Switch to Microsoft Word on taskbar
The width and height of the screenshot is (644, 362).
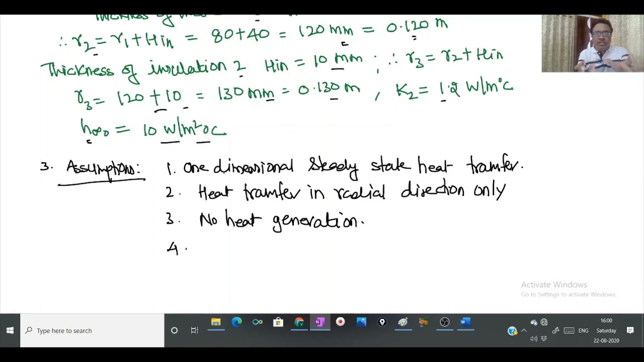click(x=465, y=322)
